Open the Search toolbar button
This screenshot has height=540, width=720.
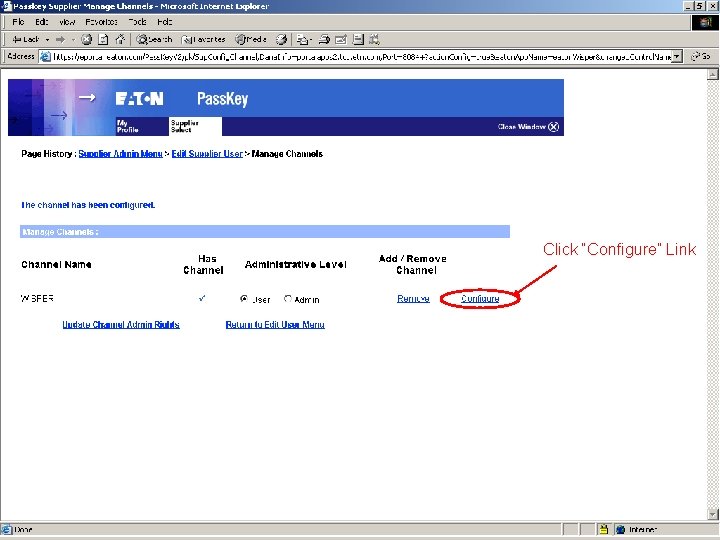pos(154,39)
